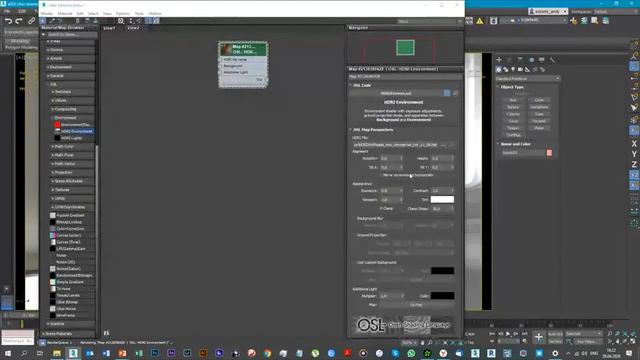The width and height of the screenshot is (640, 360).
Task: Click Play animation button in time controls
Action: point(508,334)
